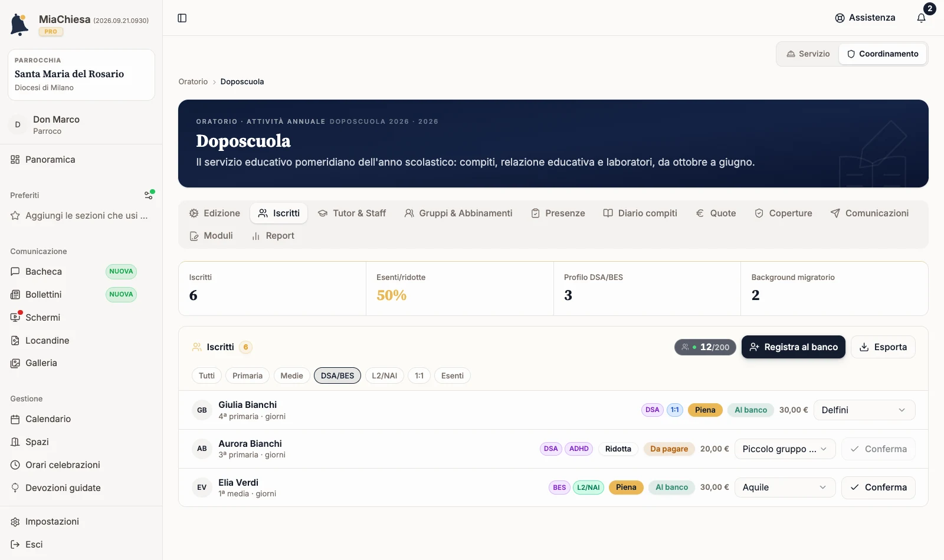The width and height of the screenshot is (944, 560).
Task: Click the Locandine poster icon
Action: 15,341
